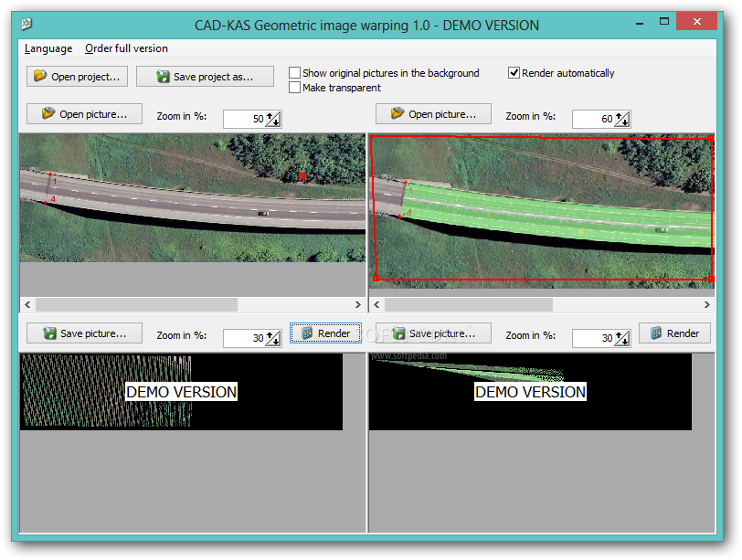Select red control point in trees, left image
This screenshot has width=742, height=560.
click(x=302, y=176)
